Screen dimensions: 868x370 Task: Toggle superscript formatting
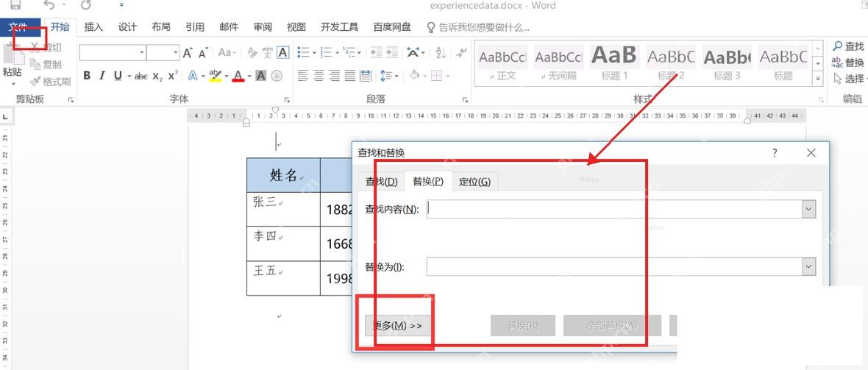pos(174,76)
